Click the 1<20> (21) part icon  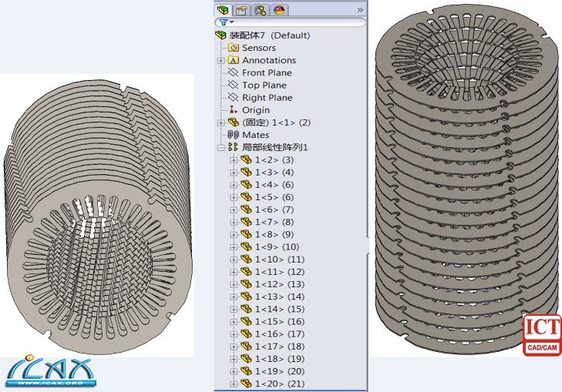click(x=246, y=384)
